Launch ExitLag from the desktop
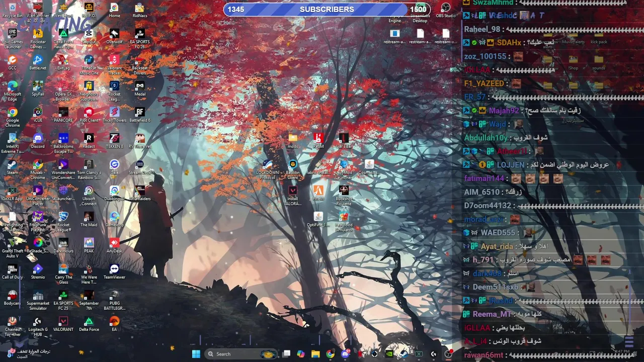The image size is (644, 362). point(63,63)
